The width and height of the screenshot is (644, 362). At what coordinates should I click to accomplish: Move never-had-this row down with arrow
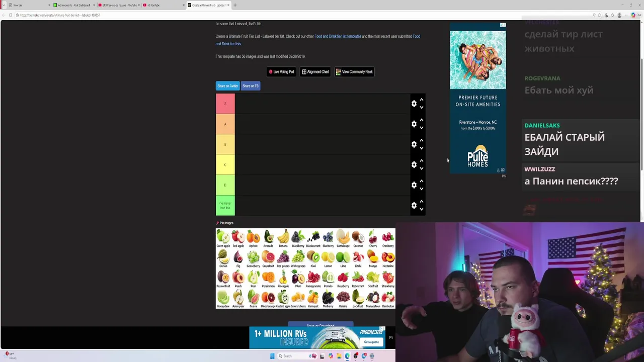[422, 209]
